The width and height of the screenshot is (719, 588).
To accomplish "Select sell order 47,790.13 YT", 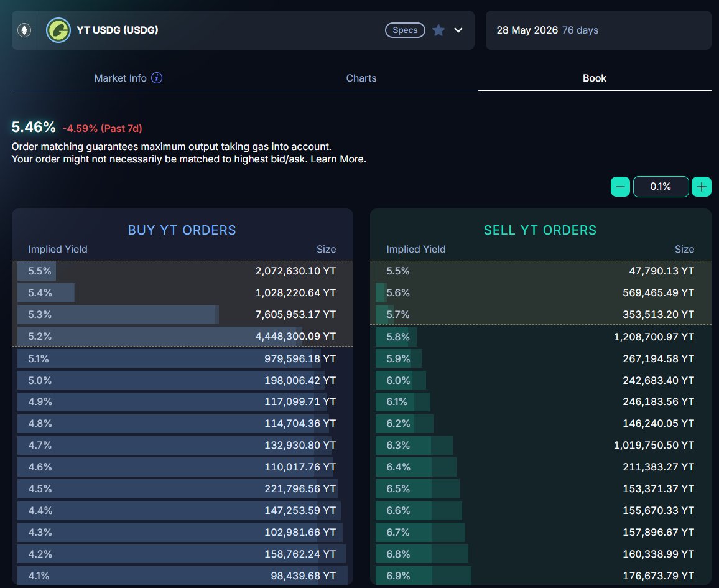I will pos(540,271).
